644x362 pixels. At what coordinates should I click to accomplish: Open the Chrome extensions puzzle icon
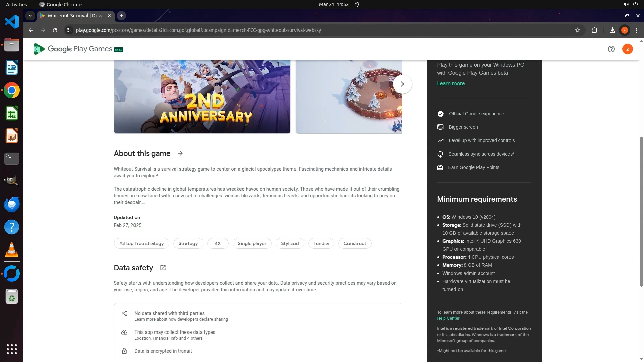pyautogui.click(x=594, y=30)
